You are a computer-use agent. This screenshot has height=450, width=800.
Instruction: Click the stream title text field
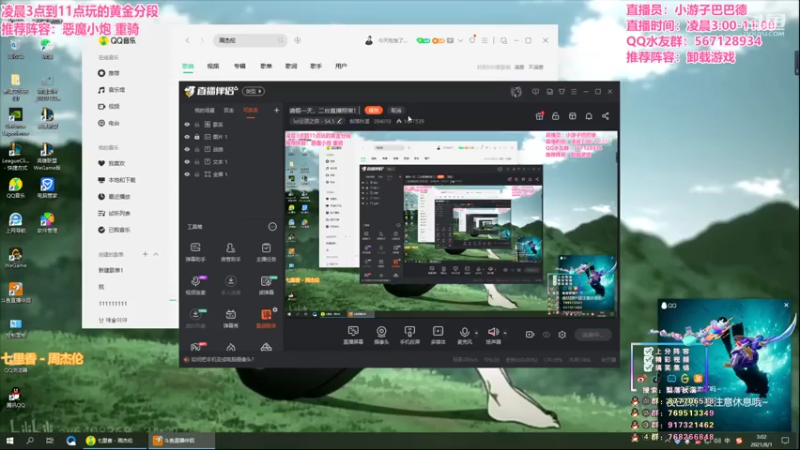pos(322,110)
